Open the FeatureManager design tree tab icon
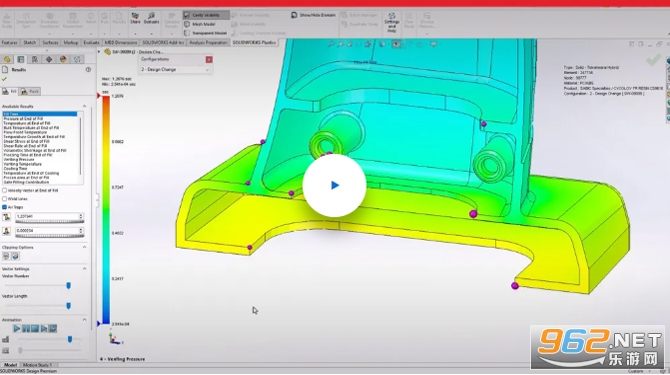 (x=7, y=59)
